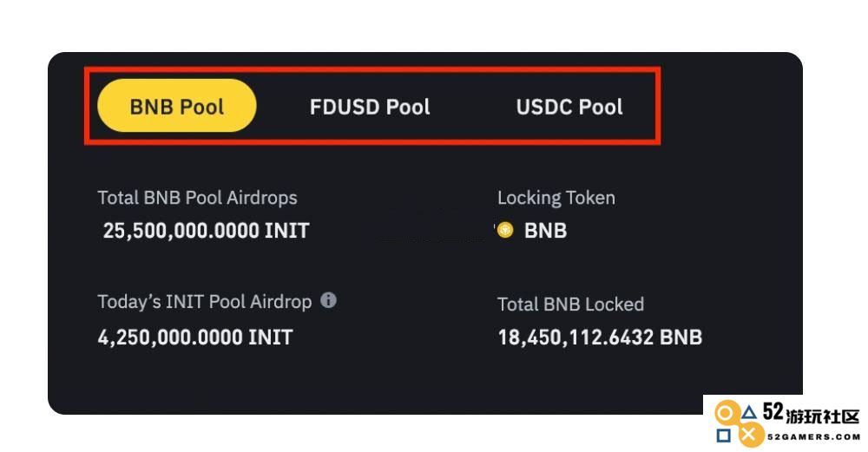Click the orange X symbol in the 52Gamers logo
This screenshot has width=868, height=452.
coord(750,435)
